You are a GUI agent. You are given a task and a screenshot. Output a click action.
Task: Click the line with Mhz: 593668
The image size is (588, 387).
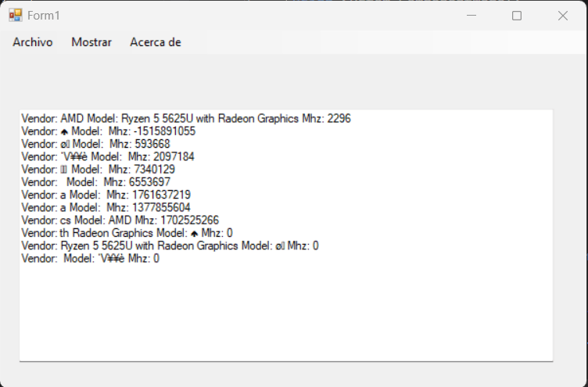point(95,144)
